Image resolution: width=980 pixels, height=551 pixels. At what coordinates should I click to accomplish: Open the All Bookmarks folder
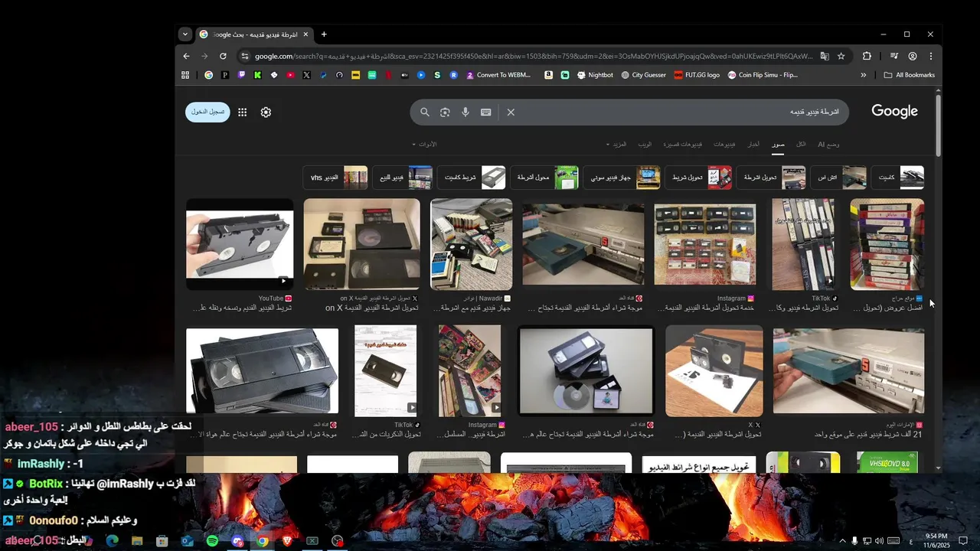click(x=910, y=75)
